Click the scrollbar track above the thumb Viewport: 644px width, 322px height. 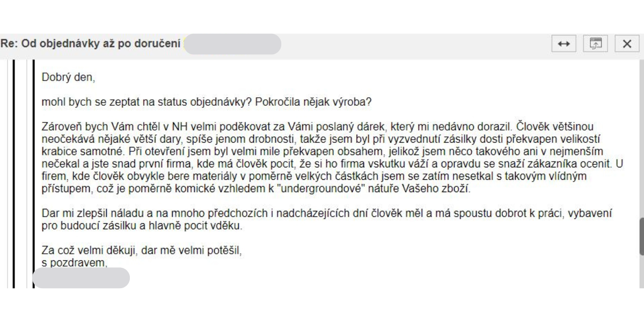[x=641, y=138]
